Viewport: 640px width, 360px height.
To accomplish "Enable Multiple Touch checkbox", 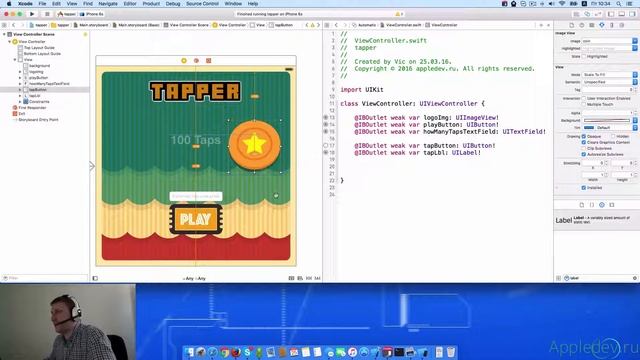I will pos(584,104).
